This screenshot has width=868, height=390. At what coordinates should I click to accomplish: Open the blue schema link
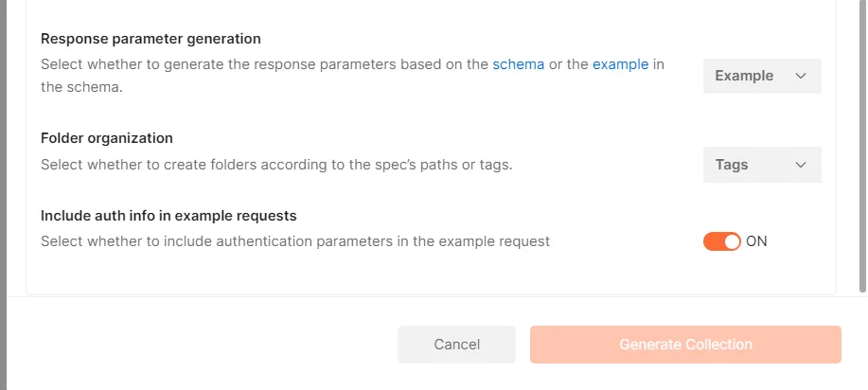(x=518, y=65)
